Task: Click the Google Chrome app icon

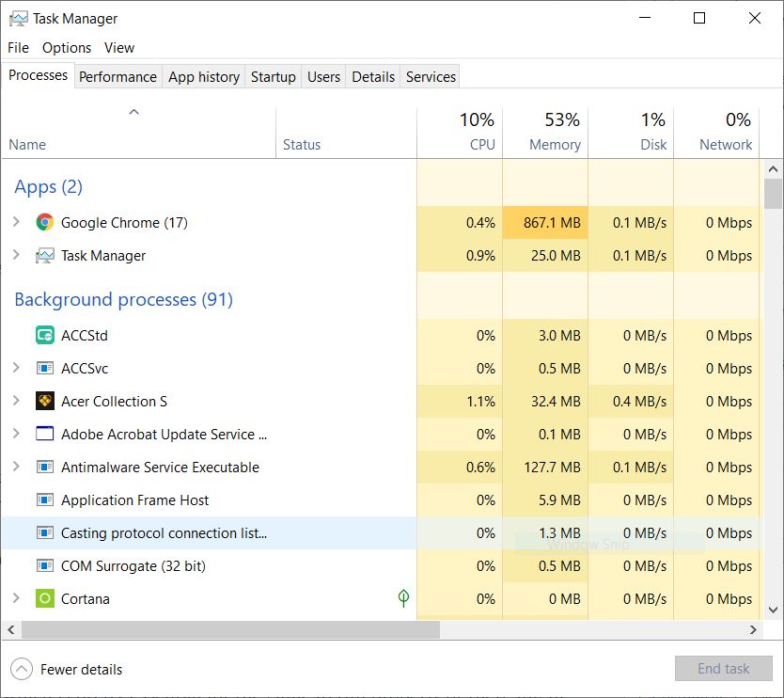Action: point(44,222)
